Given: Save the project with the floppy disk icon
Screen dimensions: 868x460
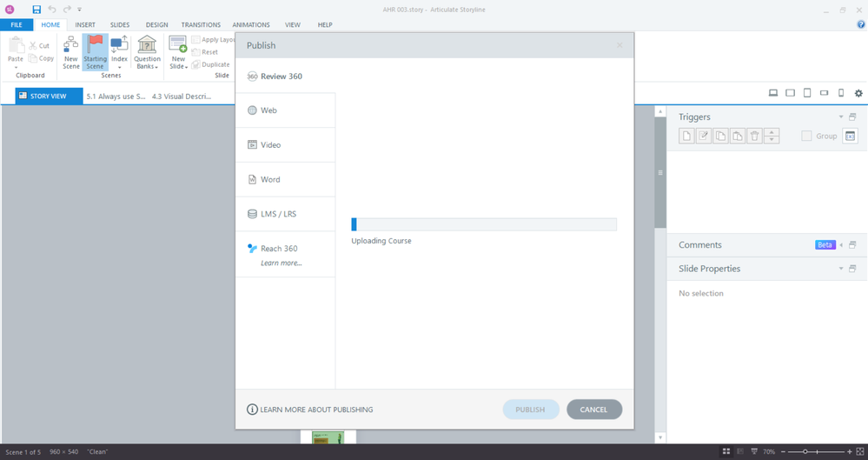Looking at the screenshot, I should point(36,10).
